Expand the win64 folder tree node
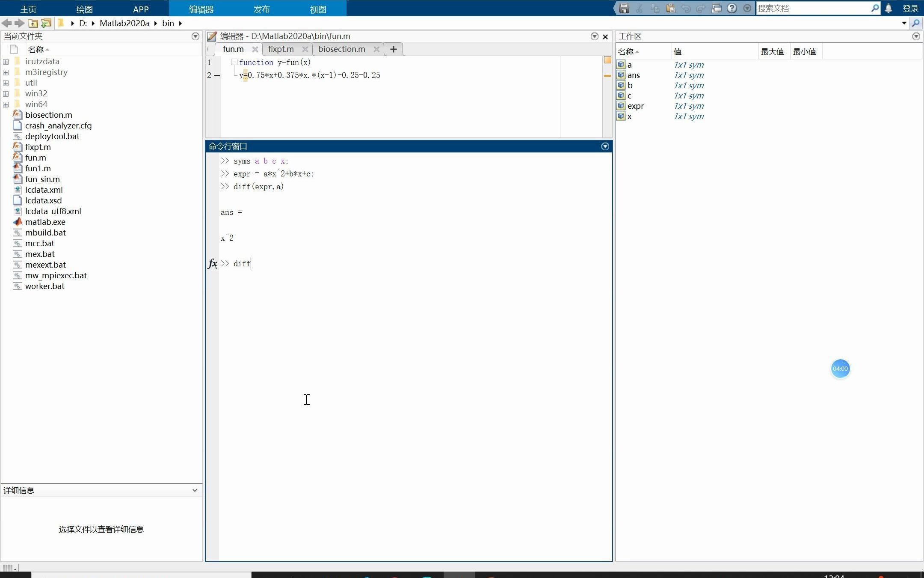The width and height of the screenshot is (924, 578). (6, 104)
